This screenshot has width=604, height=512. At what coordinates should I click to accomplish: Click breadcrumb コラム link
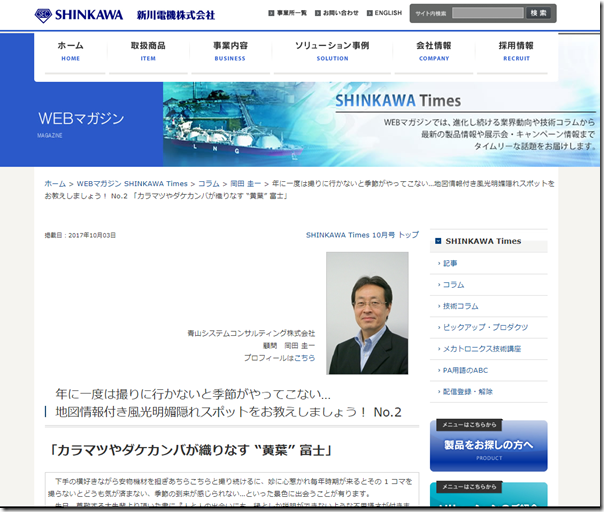click(208, 184)
